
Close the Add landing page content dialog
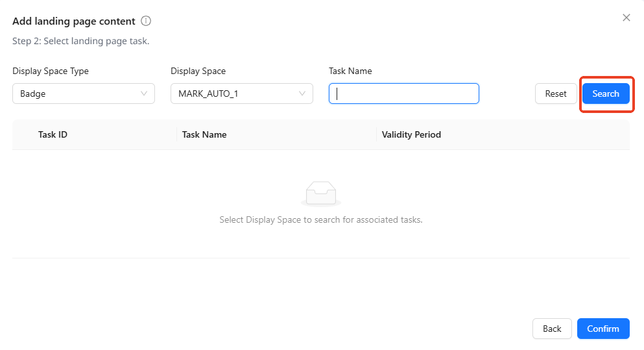click(626, 18)
